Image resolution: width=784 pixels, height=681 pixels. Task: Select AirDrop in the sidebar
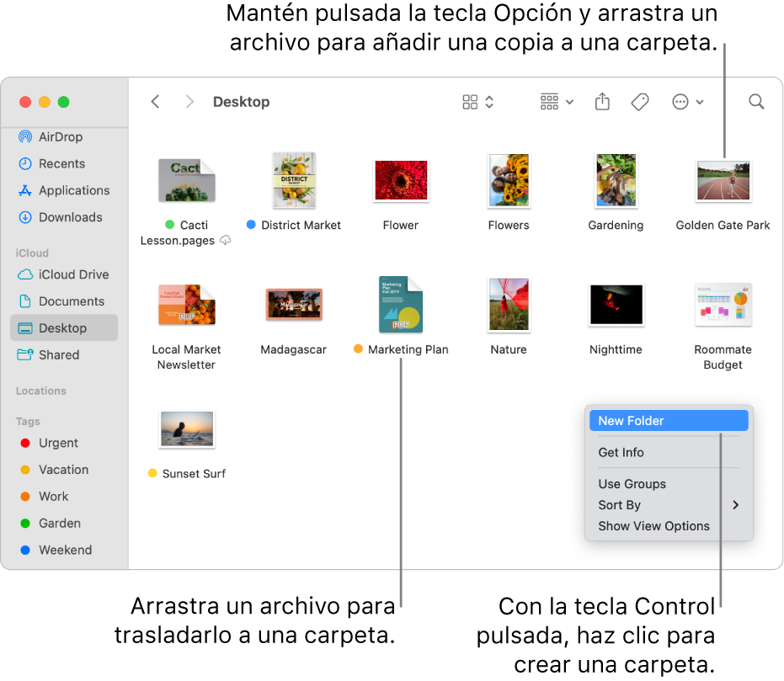pyautogui.click(x=64, y=137)
